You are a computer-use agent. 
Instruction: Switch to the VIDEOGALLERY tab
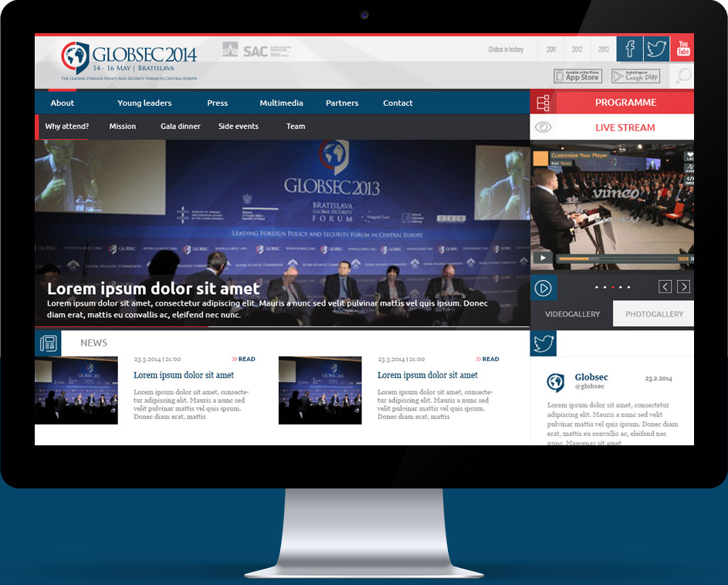[572, 314]
